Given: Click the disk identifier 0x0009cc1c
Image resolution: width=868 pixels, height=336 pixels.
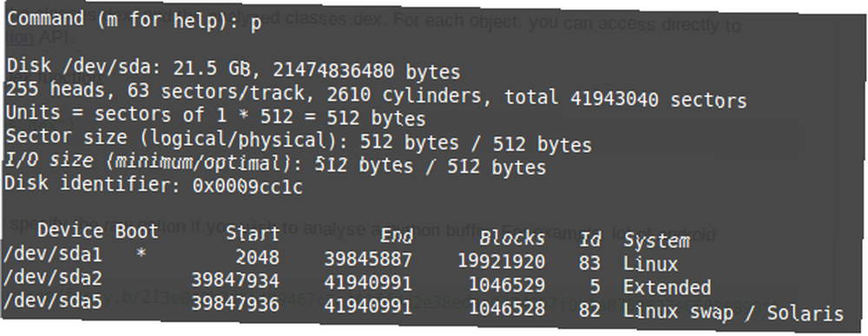Looking at the screenshot, I should pos(247,187).
